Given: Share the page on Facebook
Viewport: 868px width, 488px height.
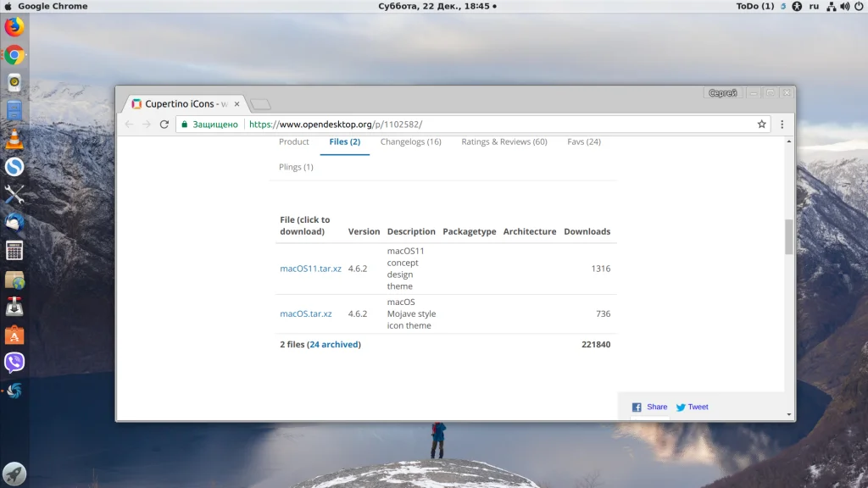Looking at the screenshot, I should [x=650, y=408].
